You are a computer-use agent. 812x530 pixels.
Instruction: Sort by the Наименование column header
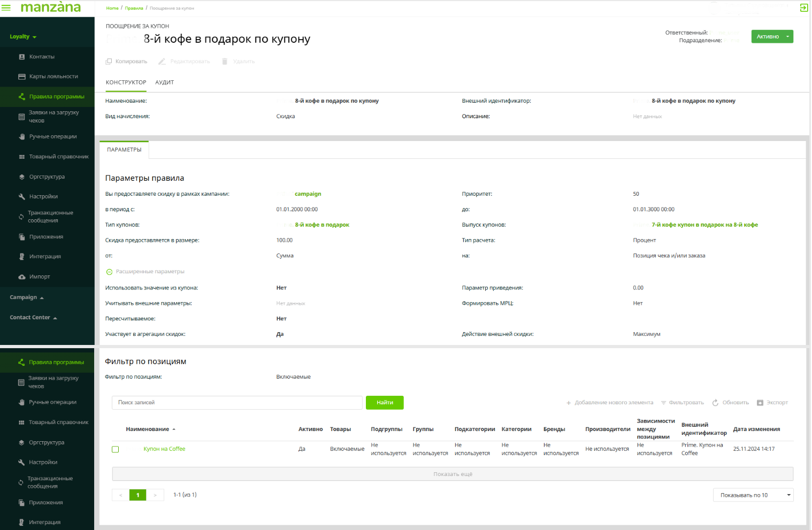[x=148, y=429]
